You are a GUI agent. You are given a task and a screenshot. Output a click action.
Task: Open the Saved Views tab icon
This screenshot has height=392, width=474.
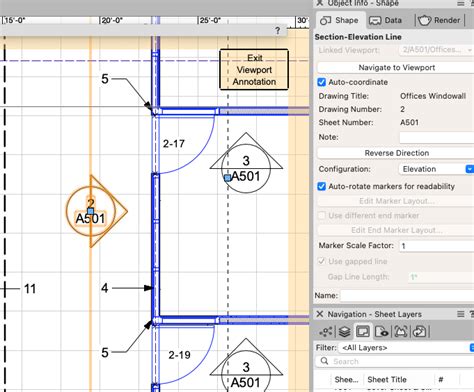point(401,332)
